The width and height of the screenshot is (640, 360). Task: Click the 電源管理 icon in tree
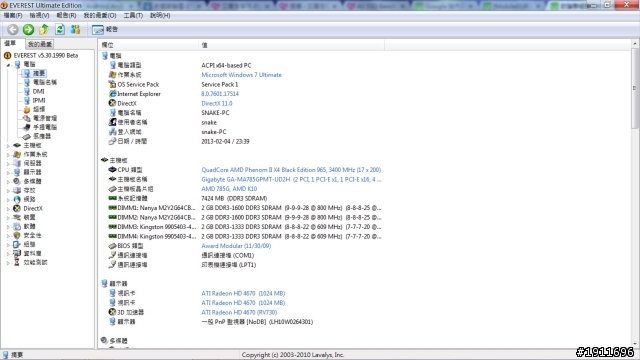[27, 118]
